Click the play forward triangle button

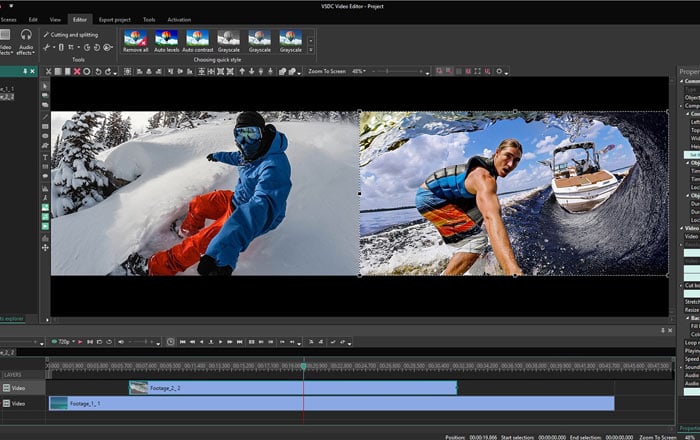click(x=220, y=342)
